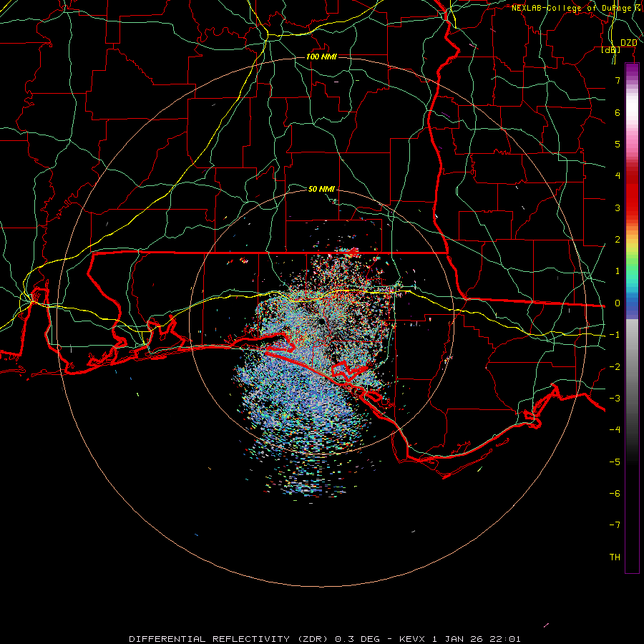
Task: Click the "TH" threshold label on scale
Action: (x=615, y=557)
